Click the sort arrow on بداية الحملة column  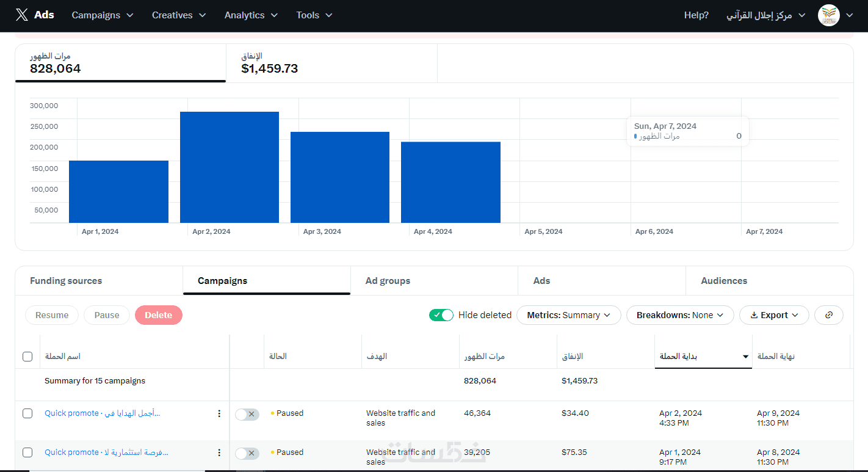point(745,357)
